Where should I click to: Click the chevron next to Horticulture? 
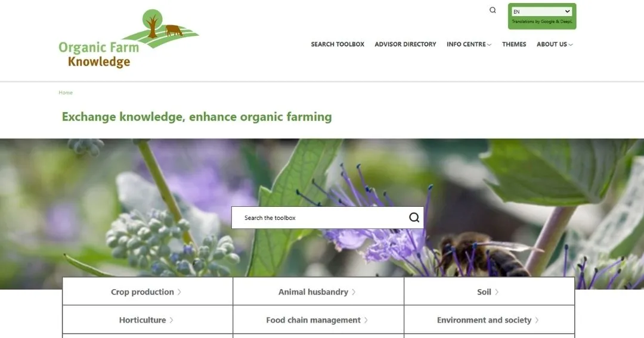coord(171,320)
